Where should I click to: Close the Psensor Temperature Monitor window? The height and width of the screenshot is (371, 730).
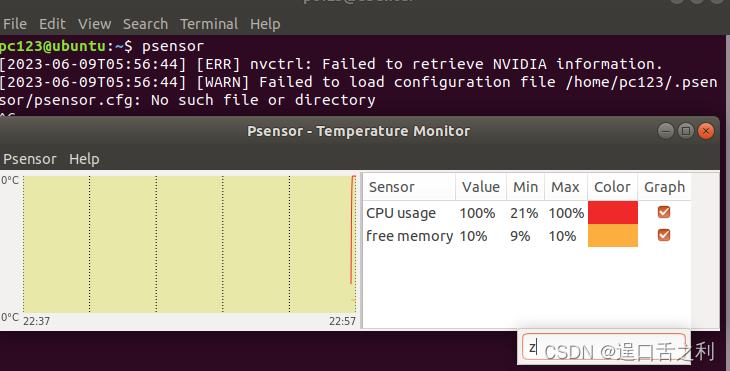coord(706,131)
